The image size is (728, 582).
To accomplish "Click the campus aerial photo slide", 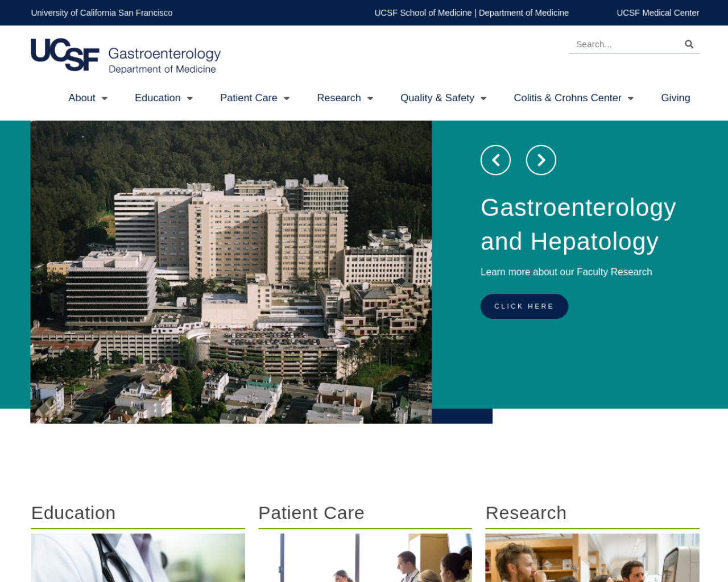I will (x=231, y=272).
